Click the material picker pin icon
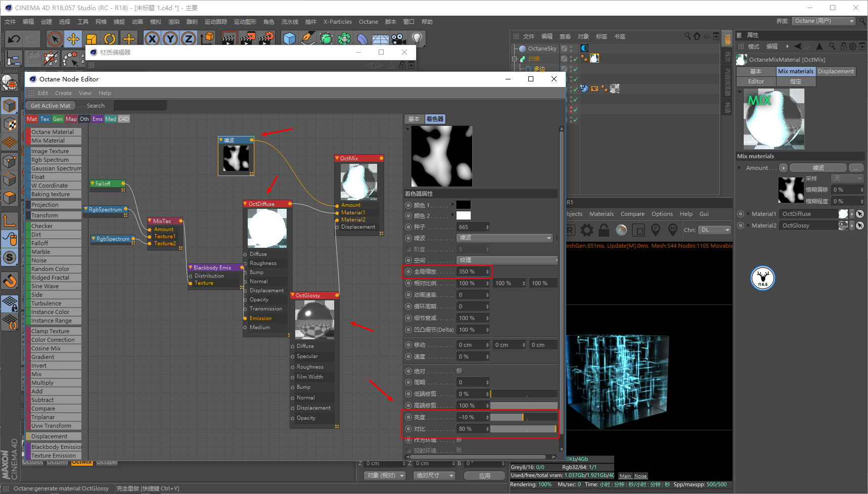 pos(673,231)
